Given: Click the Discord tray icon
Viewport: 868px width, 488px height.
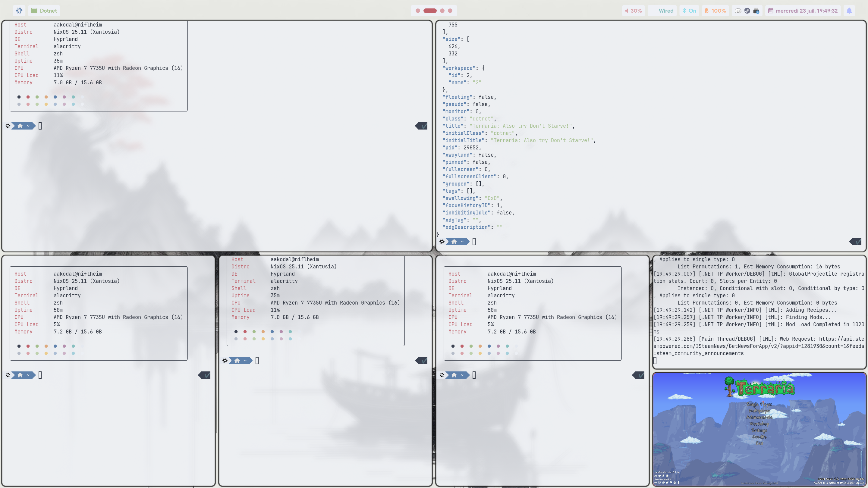Looking at the screenshot, I should [738, 11].
